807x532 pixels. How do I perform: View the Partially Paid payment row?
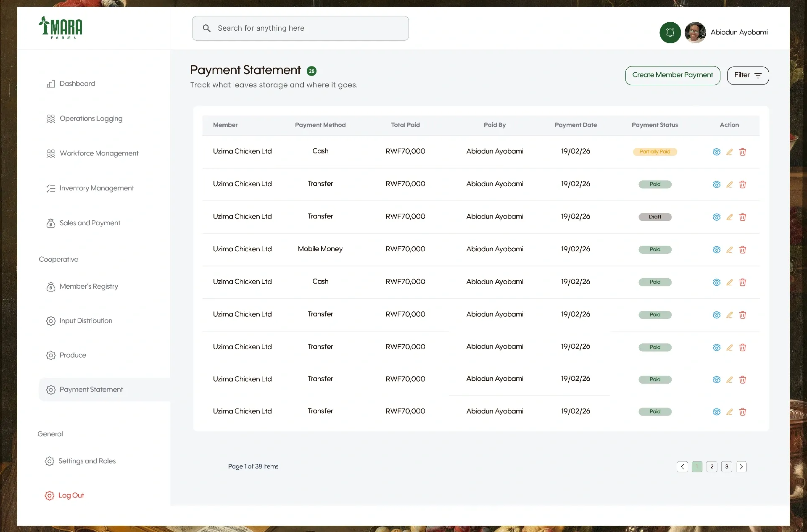tap(716, 152)
